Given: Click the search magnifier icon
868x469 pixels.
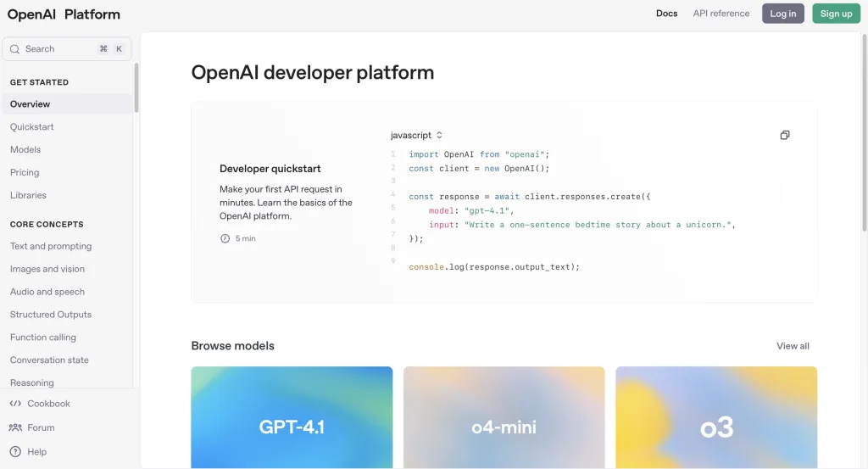Looking at the screenshot, I should click(15, 49).
